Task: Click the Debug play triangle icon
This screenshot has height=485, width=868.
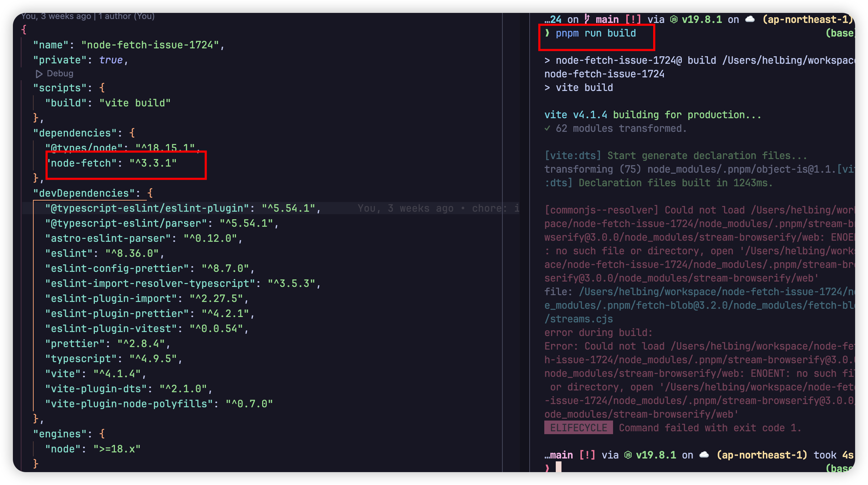Action: pos(39,74)
